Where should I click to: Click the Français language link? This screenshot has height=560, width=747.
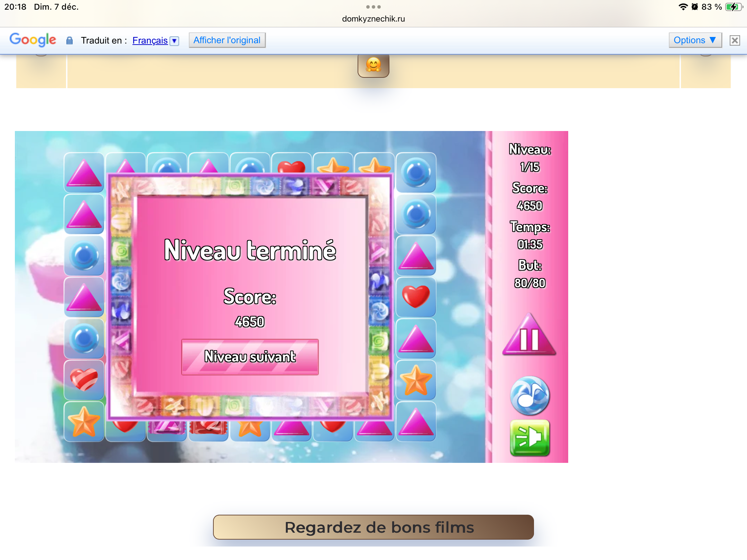click(x=150, y=41)
